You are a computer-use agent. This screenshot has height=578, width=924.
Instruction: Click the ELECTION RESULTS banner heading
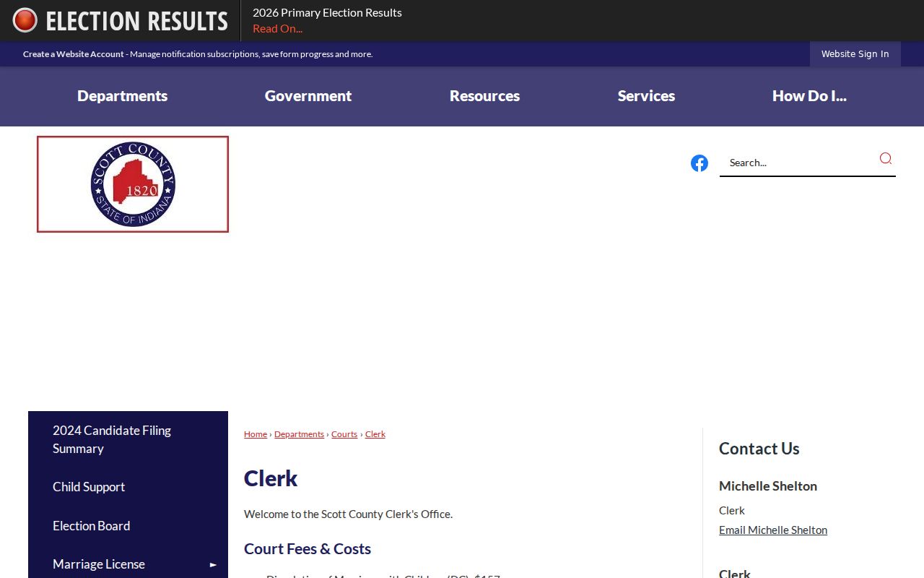136,21
